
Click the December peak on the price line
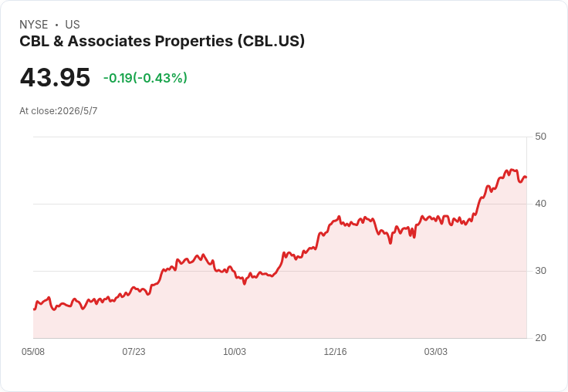tap(340, 217)
